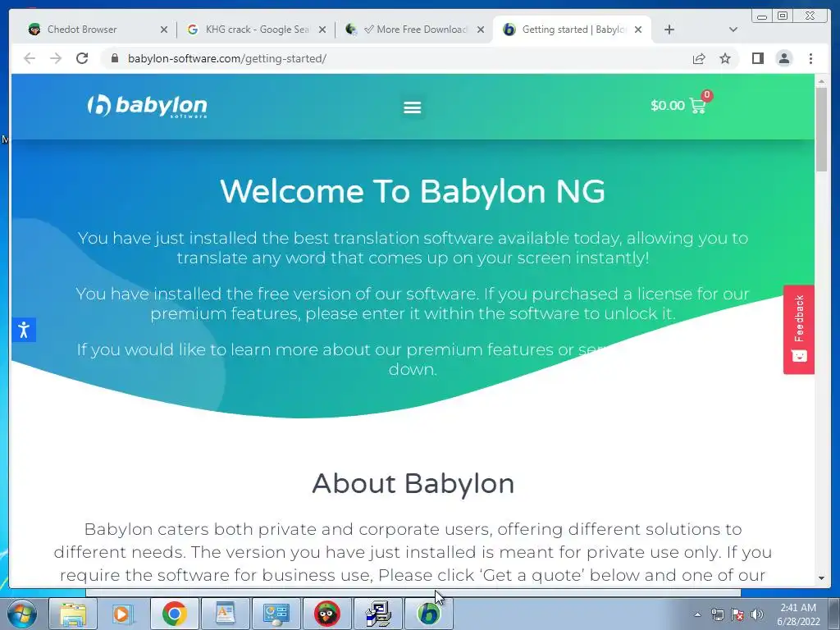840x630 pixels.
Task: Click the scrollbar up arrow
Action: coord(821,81)
